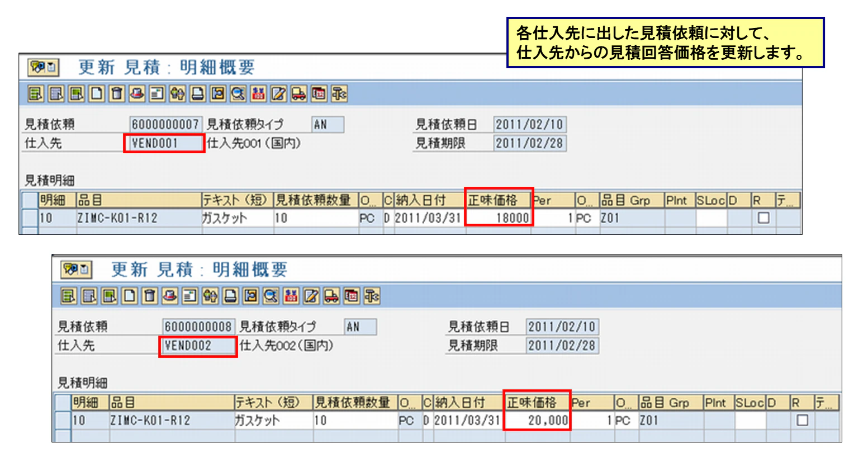This screenshot has width=868, height=457.
Task: Open the partners people icon in VEND002 window
Action: click(x=210, y=296)
